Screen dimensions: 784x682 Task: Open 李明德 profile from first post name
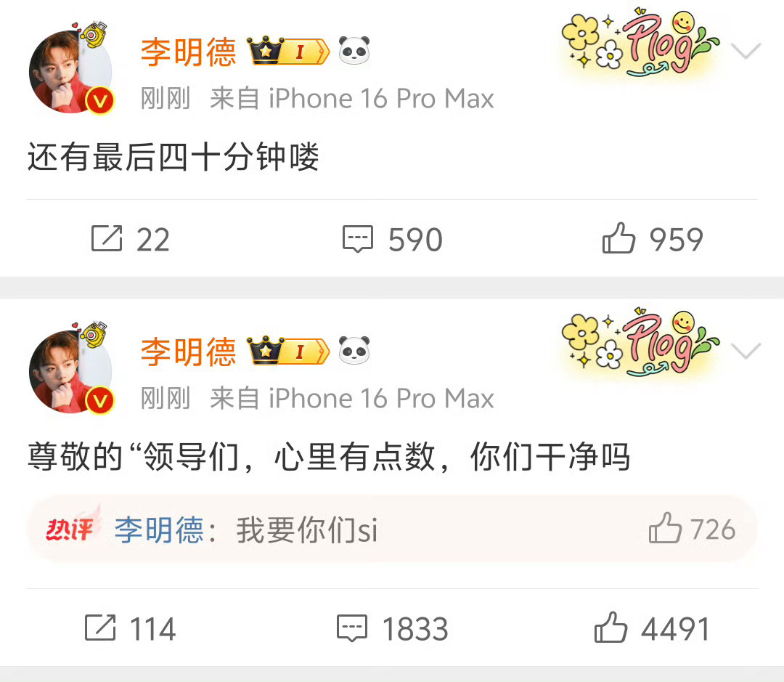coord(188,52)
